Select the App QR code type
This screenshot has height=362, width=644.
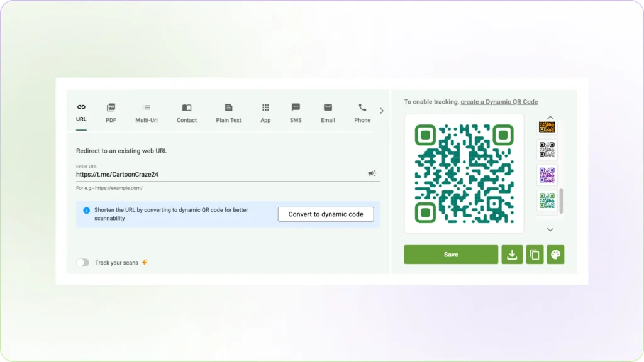coord(265,112)
